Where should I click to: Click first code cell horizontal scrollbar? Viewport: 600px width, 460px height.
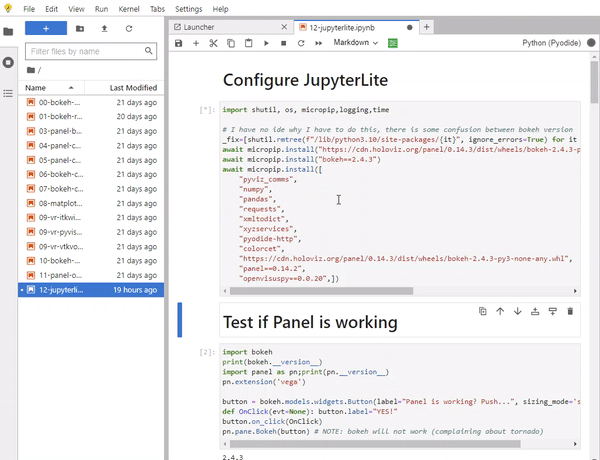321,291
